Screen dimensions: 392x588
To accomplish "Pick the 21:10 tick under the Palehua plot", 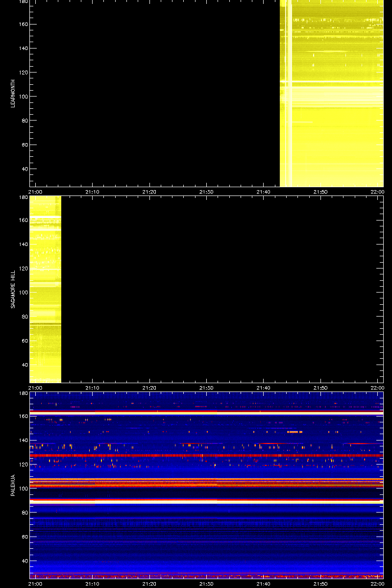I will 92,584.
